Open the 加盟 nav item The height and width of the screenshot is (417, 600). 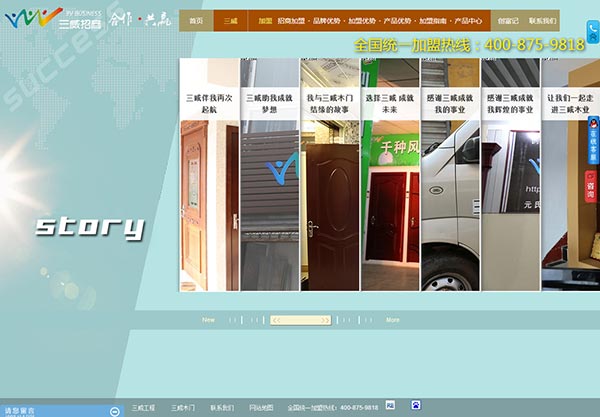(265, 21)
